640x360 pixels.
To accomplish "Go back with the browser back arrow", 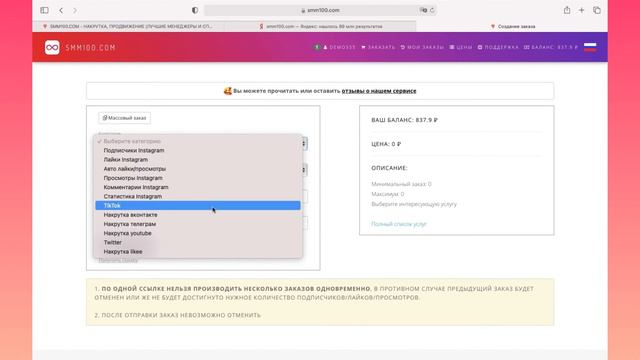I will (61, 10).
